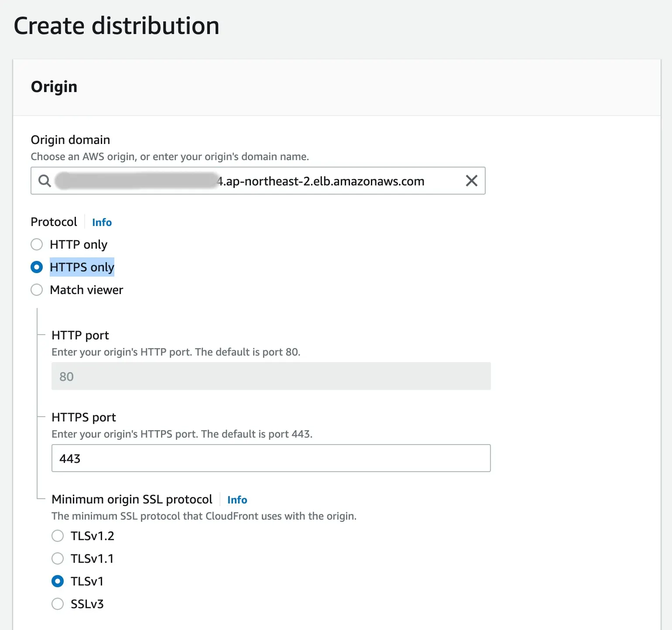Click the Match viewer label text
Image resolution: width=672 pixels, height=630 pixels.
coord(86,290)
